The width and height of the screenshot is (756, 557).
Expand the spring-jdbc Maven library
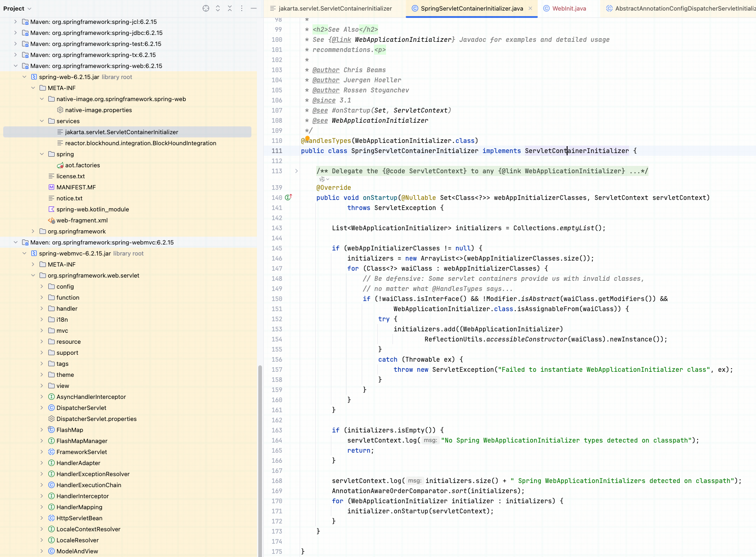coord(16,33)
